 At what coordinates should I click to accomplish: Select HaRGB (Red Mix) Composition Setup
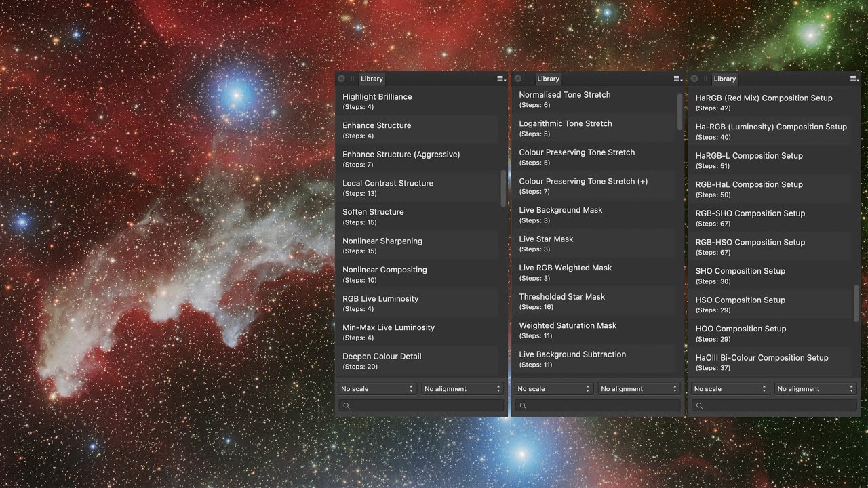pyautogui.click(x=770, y=102)
